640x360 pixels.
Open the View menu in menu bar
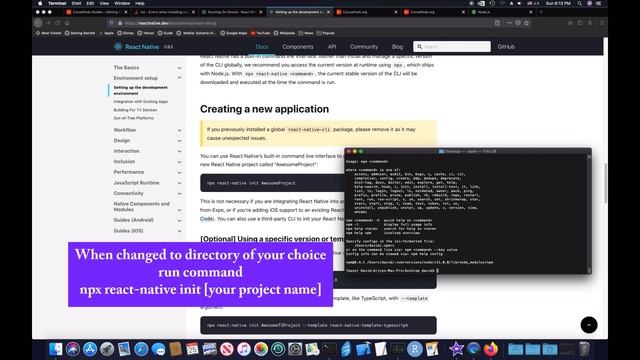[104, 3]
